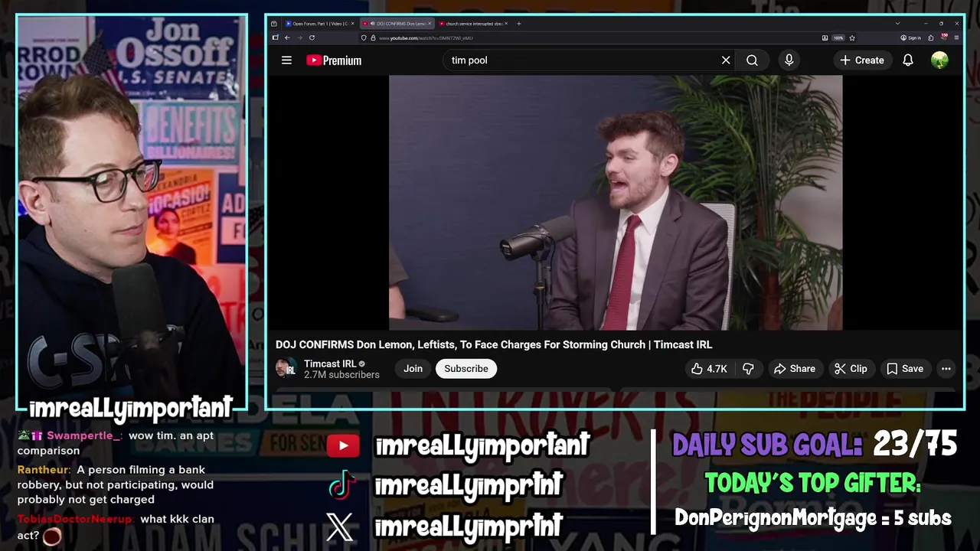
Task: Close the 'DOJ CONFIRMS Don Lemon' tab
Action: (x=430, y=24)
